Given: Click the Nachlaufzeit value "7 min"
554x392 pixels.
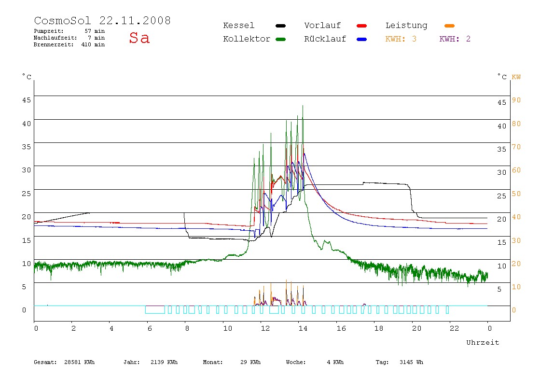Looking at the screenshot, I should pyautogui.click(x=97, y=38).
